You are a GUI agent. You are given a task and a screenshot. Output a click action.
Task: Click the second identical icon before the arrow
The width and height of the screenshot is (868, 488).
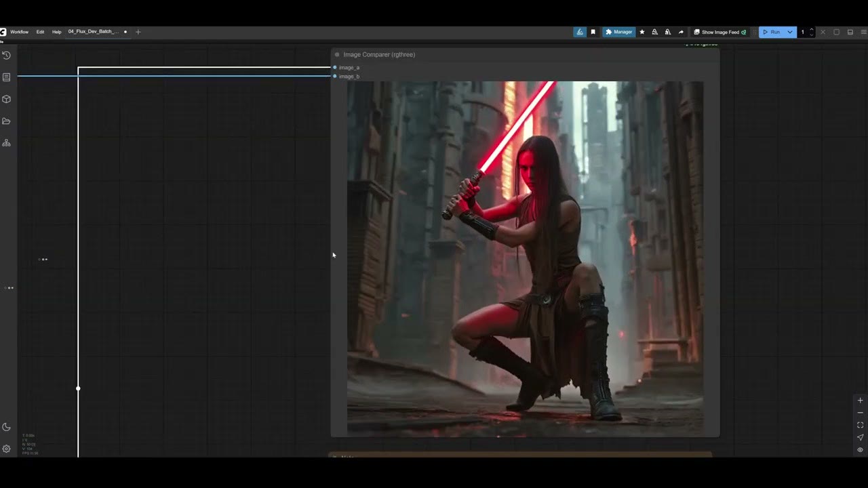668,32
